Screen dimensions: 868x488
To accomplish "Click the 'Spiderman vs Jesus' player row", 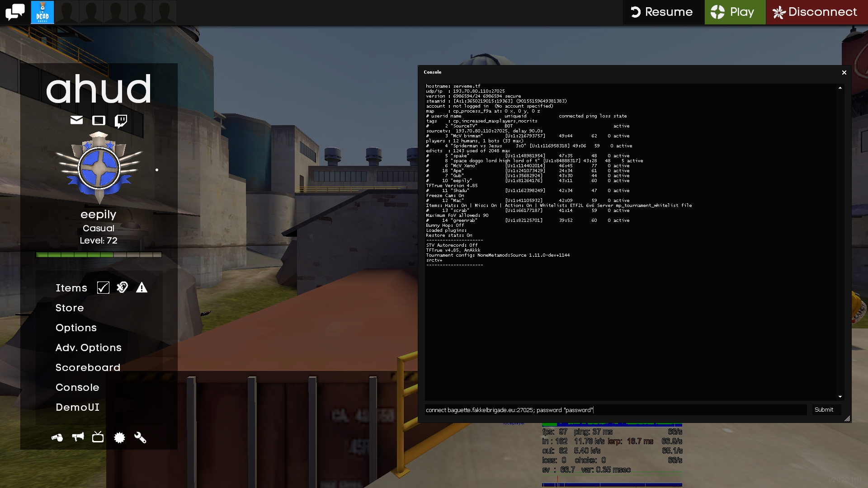I will pyautogui.click(x=529, y=146).
